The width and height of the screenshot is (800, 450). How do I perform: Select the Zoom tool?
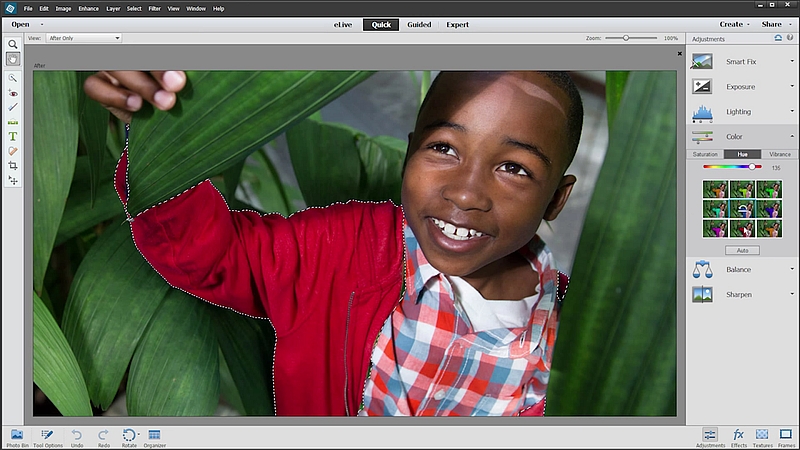[x=13, y=45]
